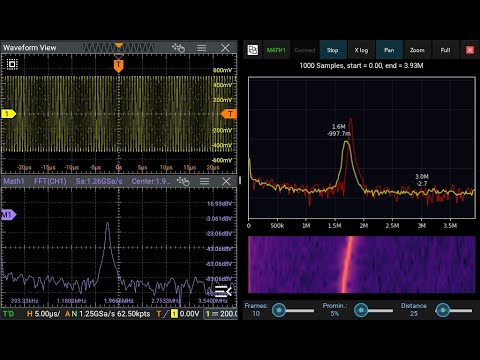Enable Zoom mode
Image resolution: width=480 pixels, height=360 pixels.
click(417, 50)
